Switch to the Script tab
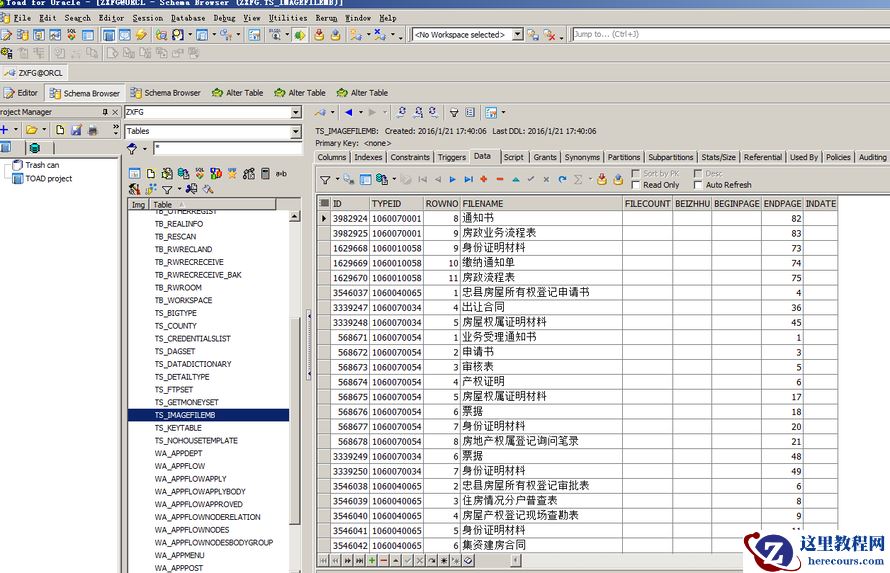890x573 pixels. point(513,157)
